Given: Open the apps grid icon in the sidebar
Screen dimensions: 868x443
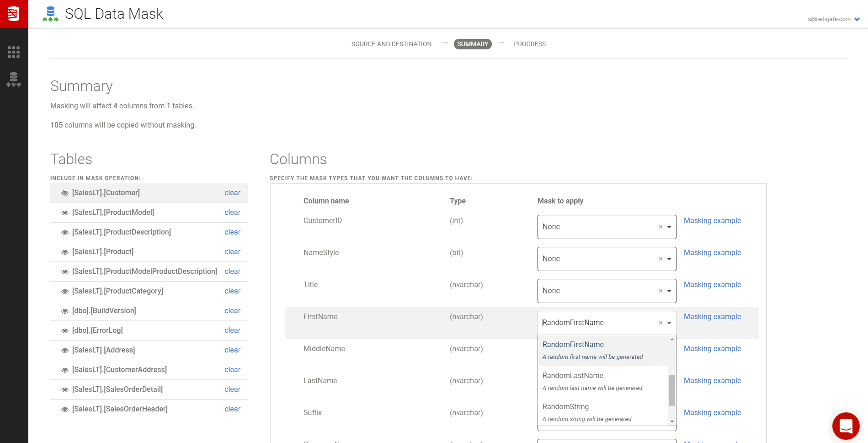Looking at the screenshot, I should (x=14, y=52).
